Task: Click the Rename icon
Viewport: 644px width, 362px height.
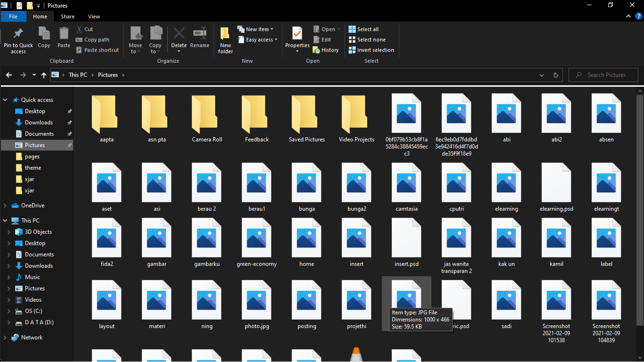Action: click(200, 34)
